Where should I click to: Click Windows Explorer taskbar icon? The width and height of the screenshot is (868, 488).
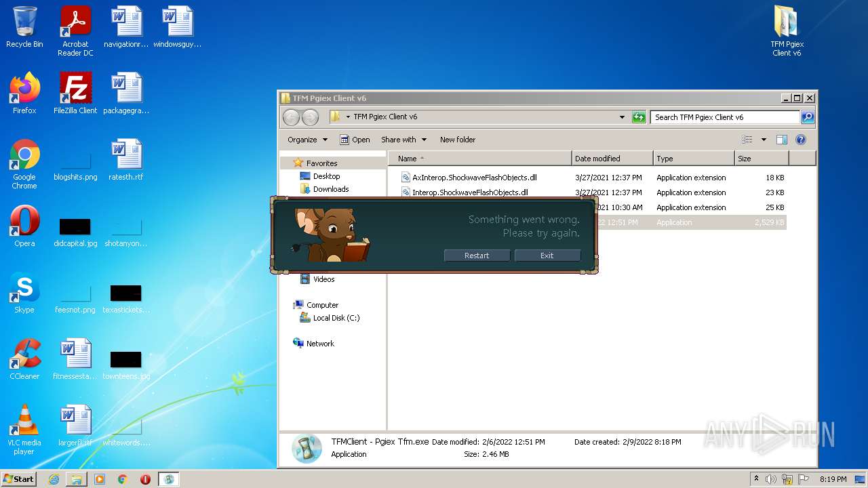[x=77, y=479]
